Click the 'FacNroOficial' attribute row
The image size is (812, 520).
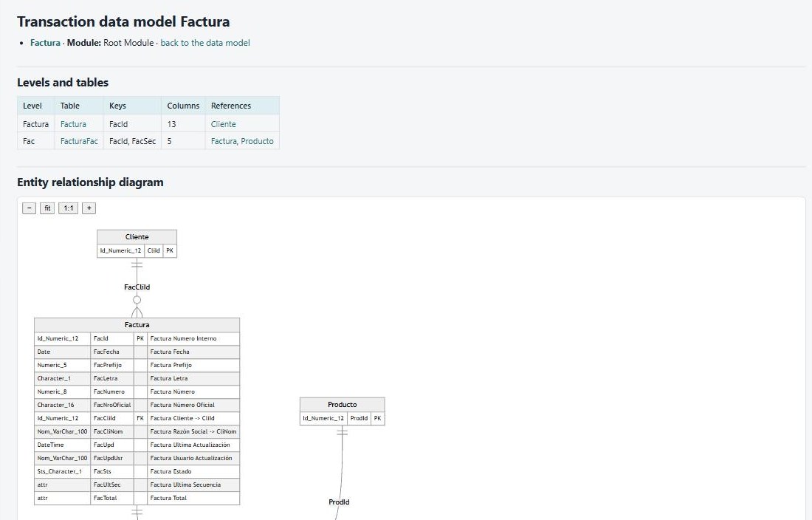click(x=137, y=405)
